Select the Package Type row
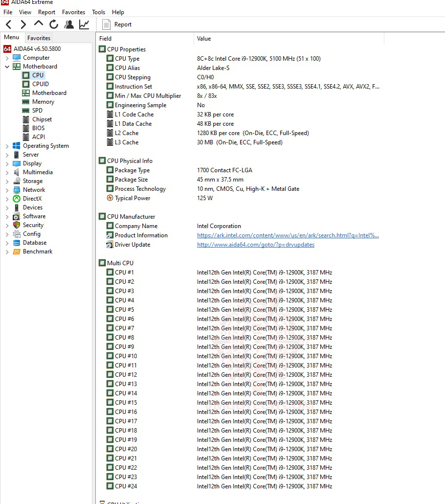This screenshot has width=445, height=504. [x=241, y=170]
